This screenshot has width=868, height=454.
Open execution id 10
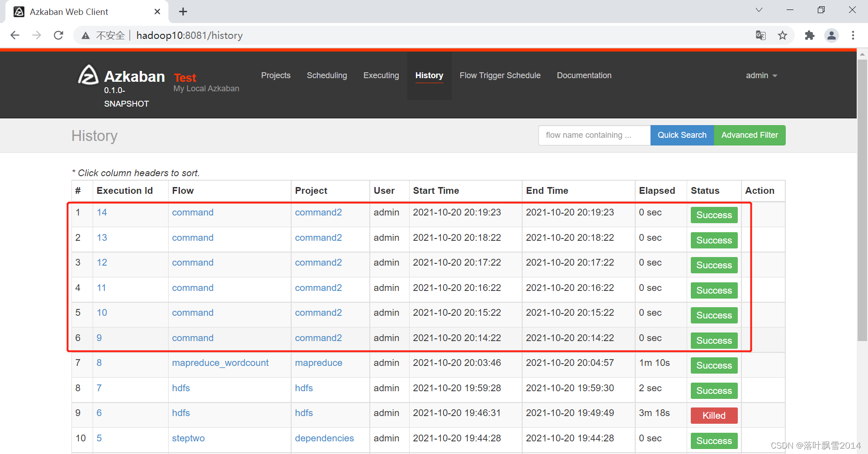(x=102, y=313)
